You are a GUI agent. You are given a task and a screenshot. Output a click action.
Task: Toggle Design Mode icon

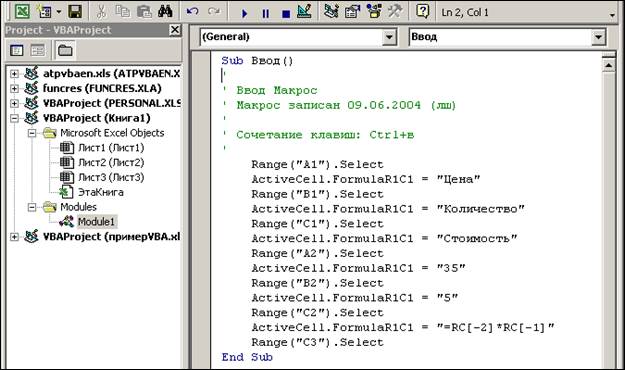click(x=305, y=11)
